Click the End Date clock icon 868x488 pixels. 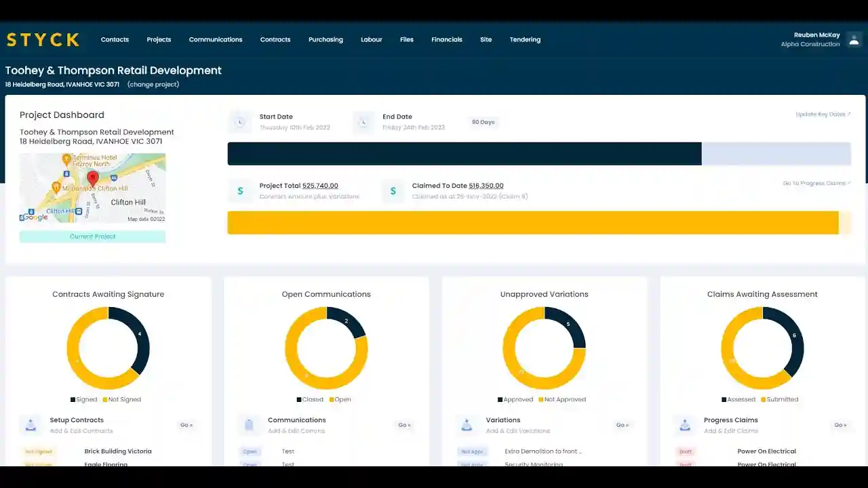[363, 122]
